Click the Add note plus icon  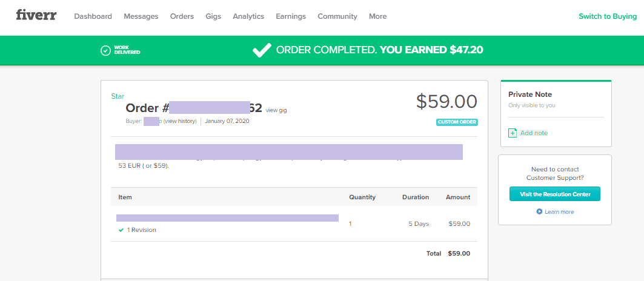coord(513,133)
